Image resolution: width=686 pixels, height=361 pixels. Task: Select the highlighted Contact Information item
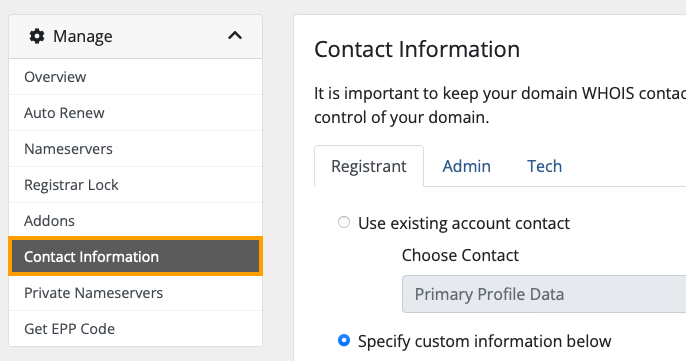point(136,256)
